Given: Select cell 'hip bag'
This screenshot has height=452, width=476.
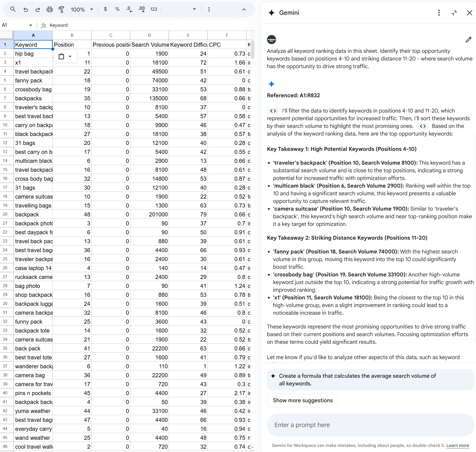Looking at the screenshot, I should 33,54.
